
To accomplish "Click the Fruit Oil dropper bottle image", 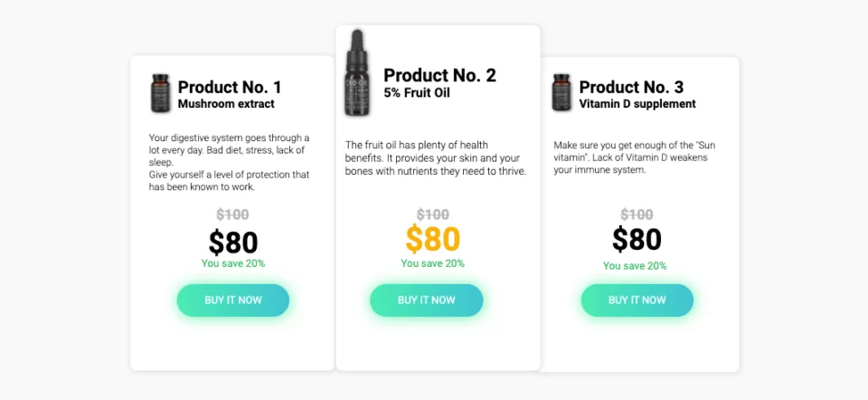I will (358, 74).
